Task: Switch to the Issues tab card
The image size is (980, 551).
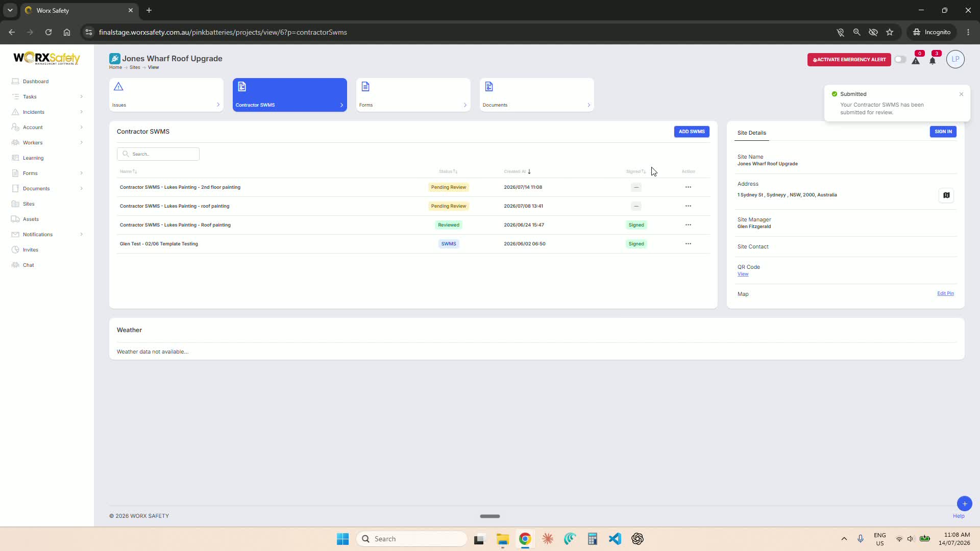Action: 166,95
